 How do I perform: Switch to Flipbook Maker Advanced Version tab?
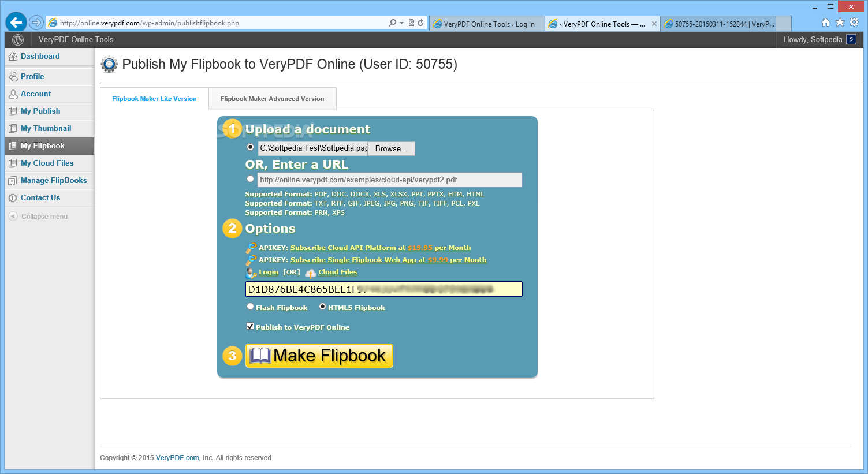coord(273,99)
